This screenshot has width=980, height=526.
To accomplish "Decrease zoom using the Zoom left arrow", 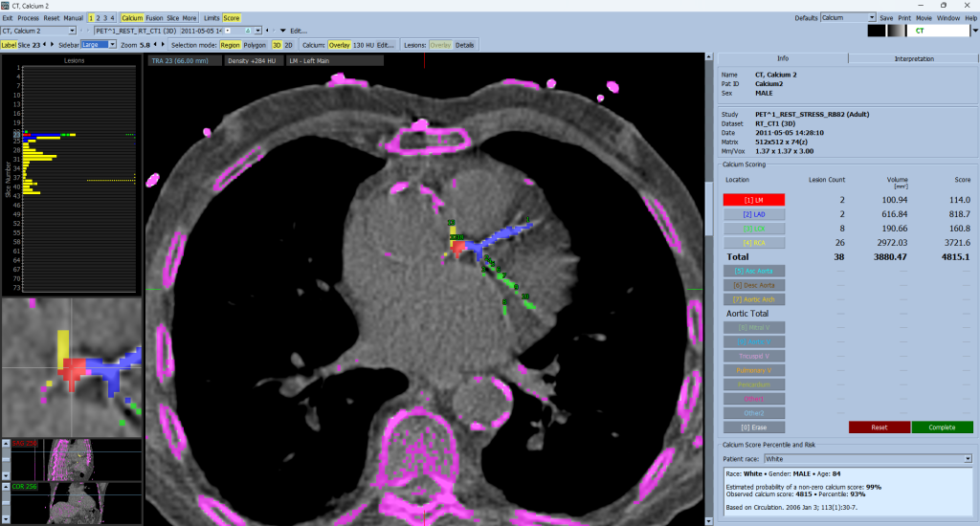I will point(156,44).
